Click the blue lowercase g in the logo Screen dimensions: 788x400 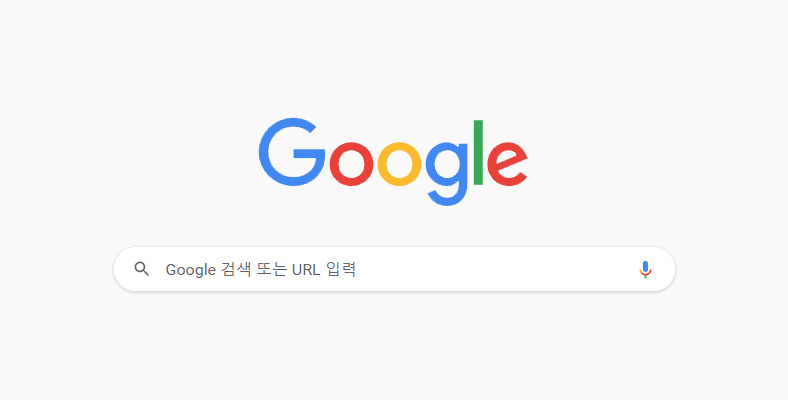coord(447,174)
